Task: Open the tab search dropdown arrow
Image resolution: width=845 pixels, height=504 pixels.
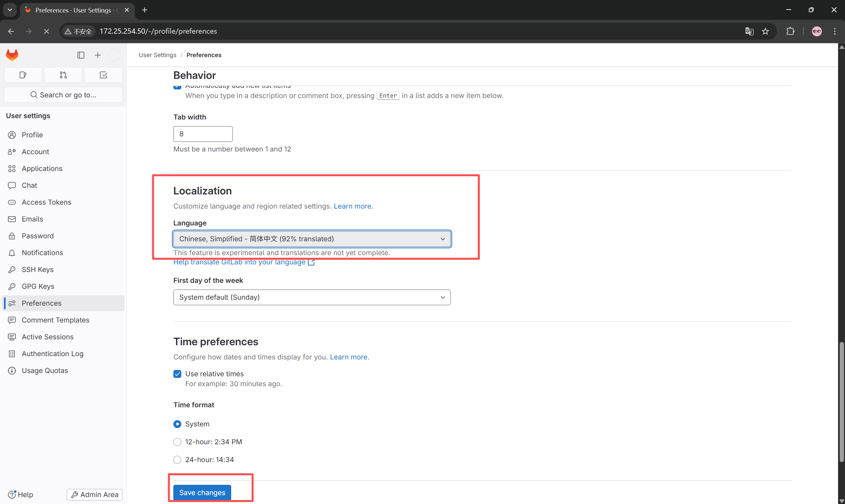Action: tap(10, 10)
